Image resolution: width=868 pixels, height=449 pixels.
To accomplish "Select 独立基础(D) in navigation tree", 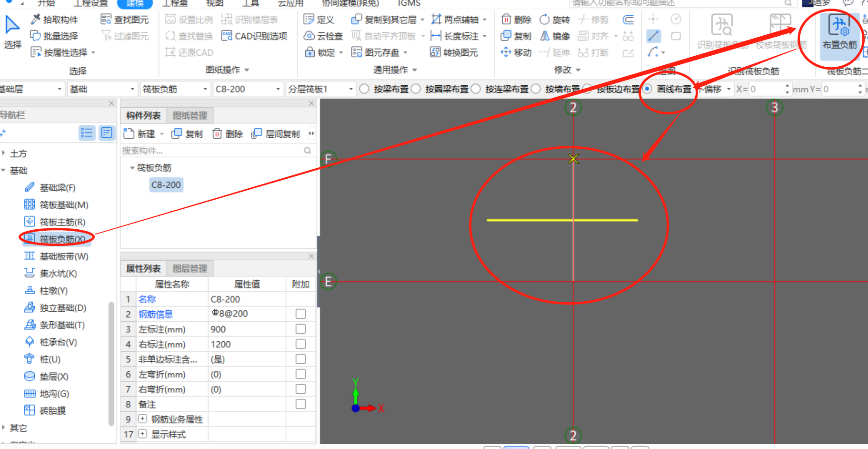I will (55, 308).
